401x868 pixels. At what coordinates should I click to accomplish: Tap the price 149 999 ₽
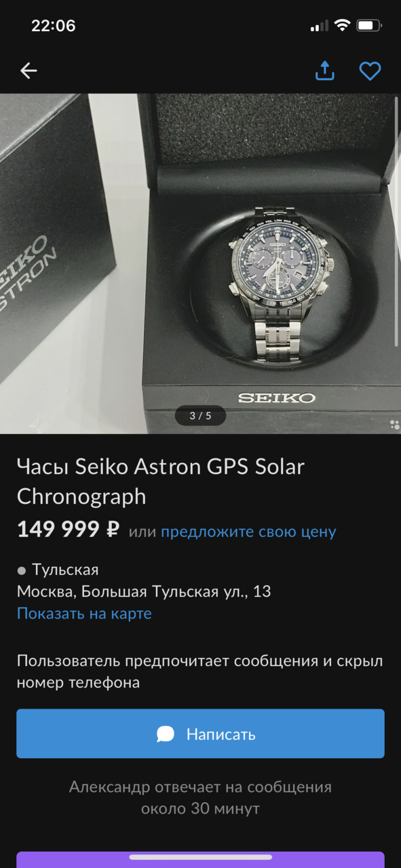tap(69, 530)
